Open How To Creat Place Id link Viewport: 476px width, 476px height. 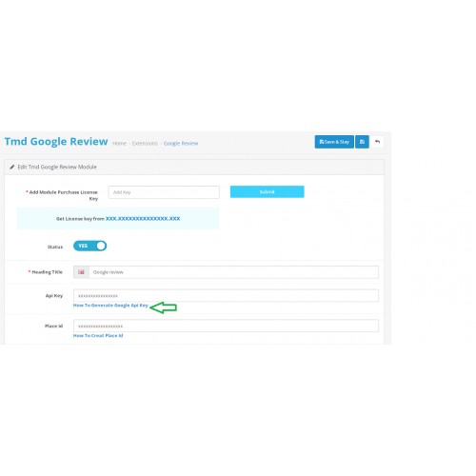click(x=98, y=335)
